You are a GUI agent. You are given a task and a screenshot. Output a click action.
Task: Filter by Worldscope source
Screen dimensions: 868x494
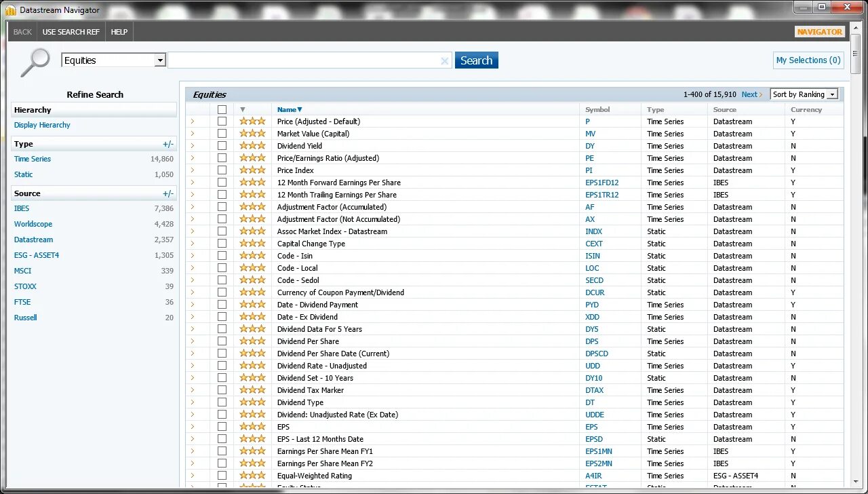click(33, 224)
